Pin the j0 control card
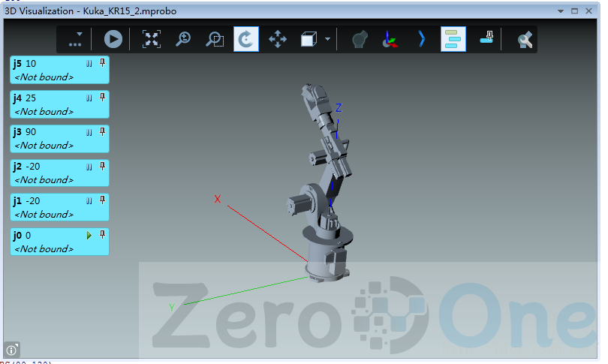 tap(102, 234)
